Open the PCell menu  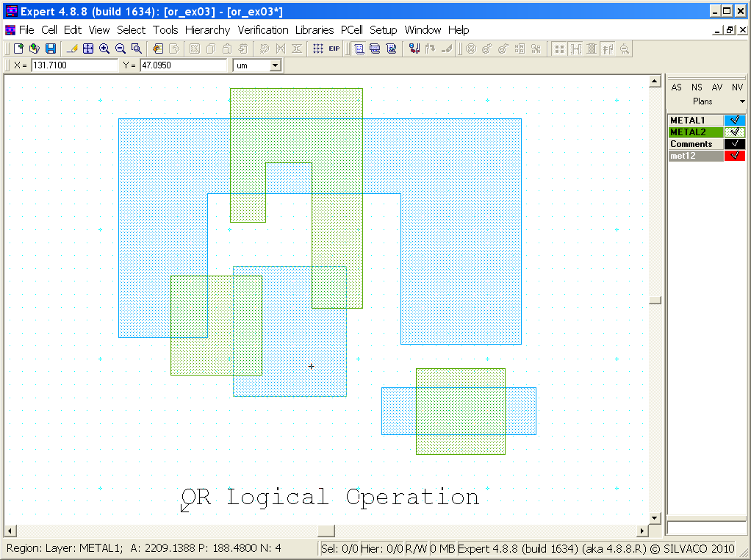pyautogui.click(x=352, y=30)
